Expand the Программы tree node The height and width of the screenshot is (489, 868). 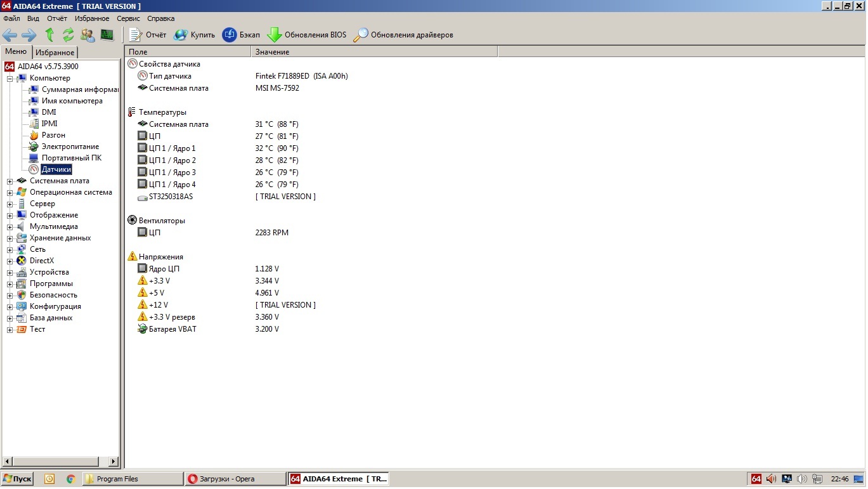10,284
